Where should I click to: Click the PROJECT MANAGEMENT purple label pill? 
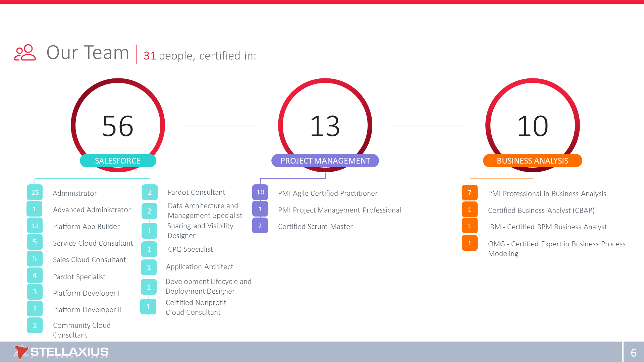click(325, 161)
